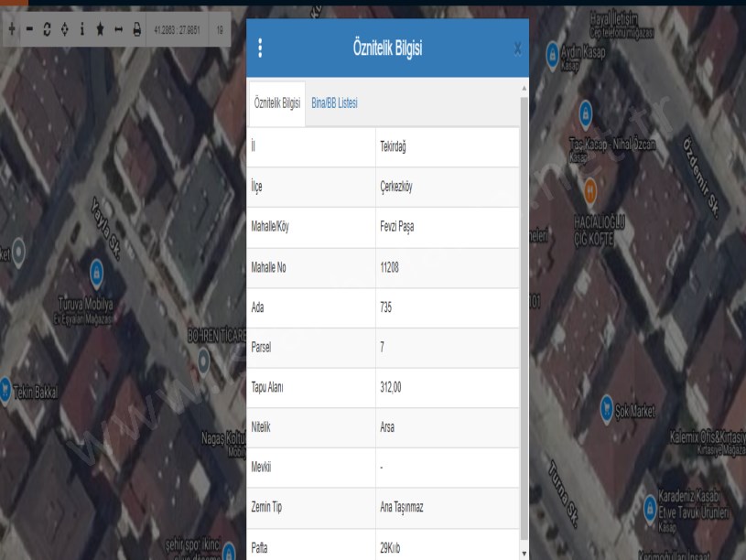Select the Öznitelik Bilgisi tab
The height and width of the screenshot is (560, 746).
pyautogui.click(x=277, y=103)
